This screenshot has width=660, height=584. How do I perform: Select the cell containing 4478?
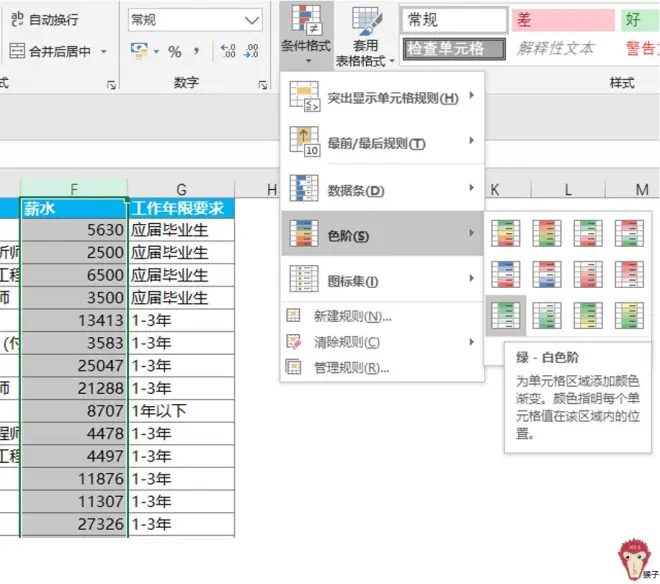coord(74,434)
